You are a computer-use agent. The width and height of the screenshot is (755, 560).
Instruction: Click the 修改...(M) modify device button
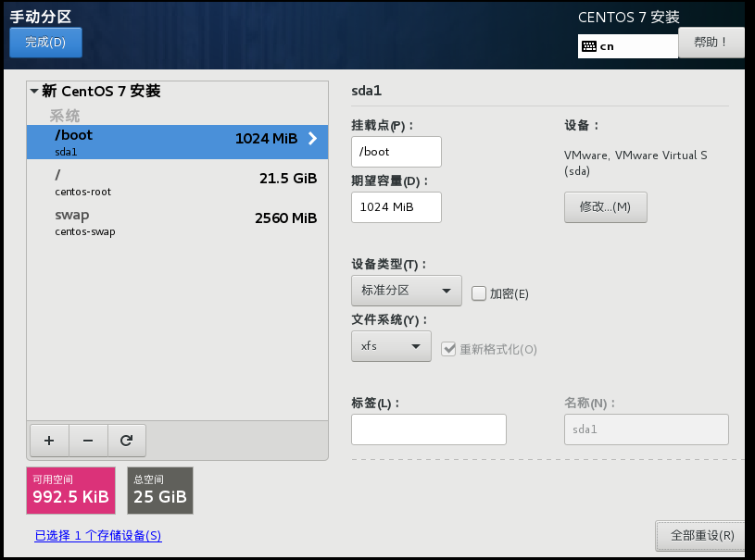pyautogui.click(x=605, y=206)
